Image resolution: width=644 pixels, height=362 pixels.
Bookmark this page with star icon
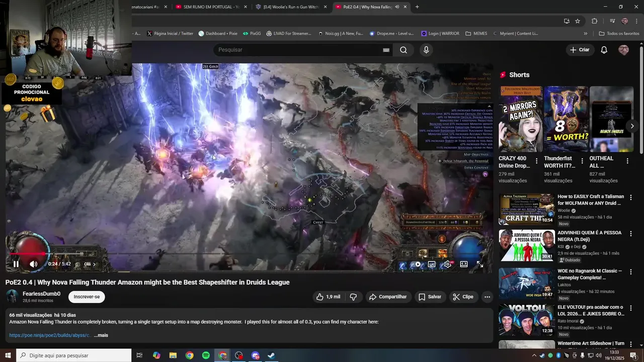[578, 21]
